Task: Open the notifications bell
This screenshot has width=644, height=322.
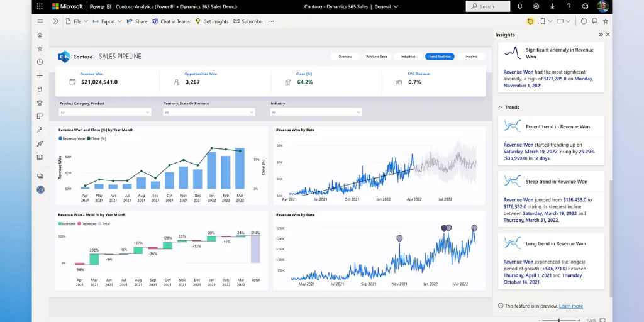Action: [x=520, y=6]
